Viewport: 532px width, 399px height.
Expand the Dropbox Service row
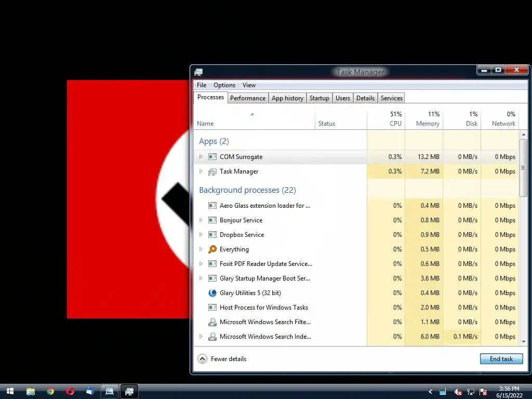tap(201, 235)
